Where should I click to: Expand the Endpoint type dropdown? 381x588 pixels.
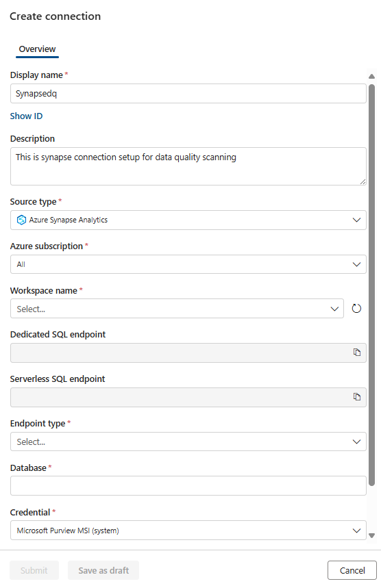click(188, 442)
